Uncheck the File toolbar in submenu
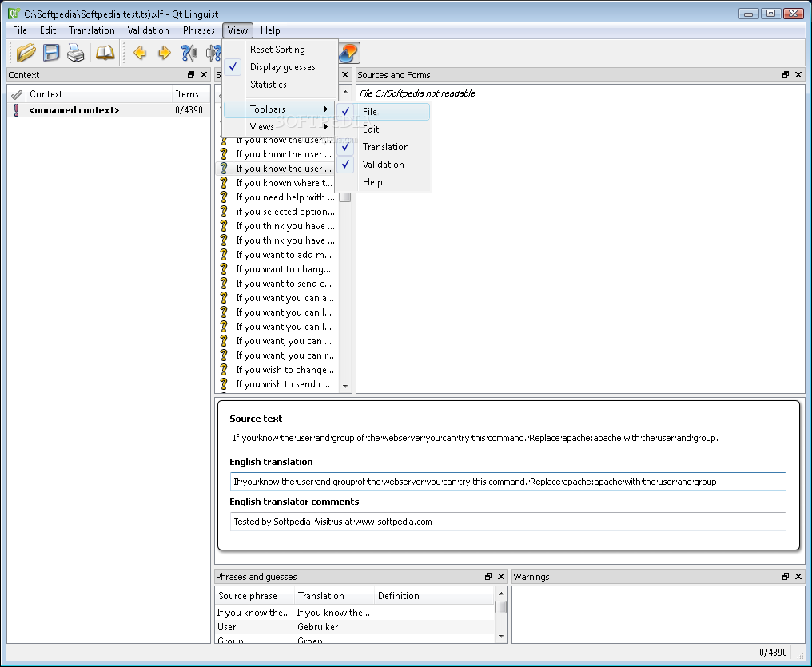This screenshot has width=812, height=667. coord(383,111)
